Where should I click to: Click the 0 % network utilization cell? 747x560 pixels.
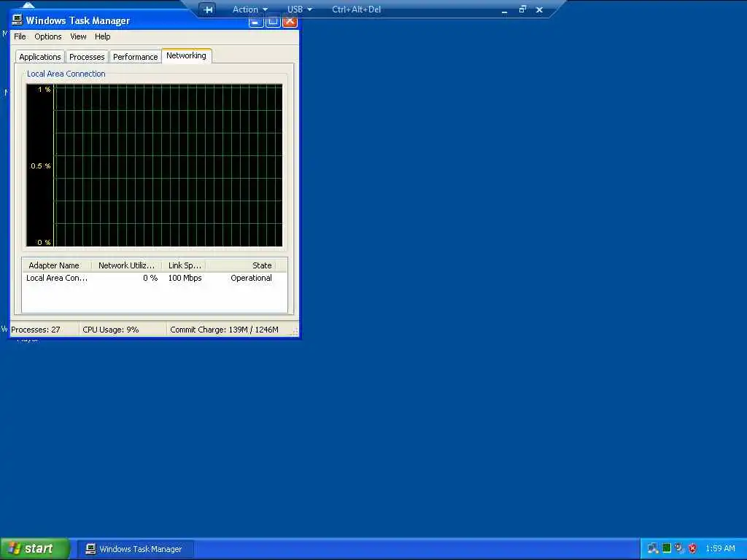pyautogui.click(x=150, y=278)
